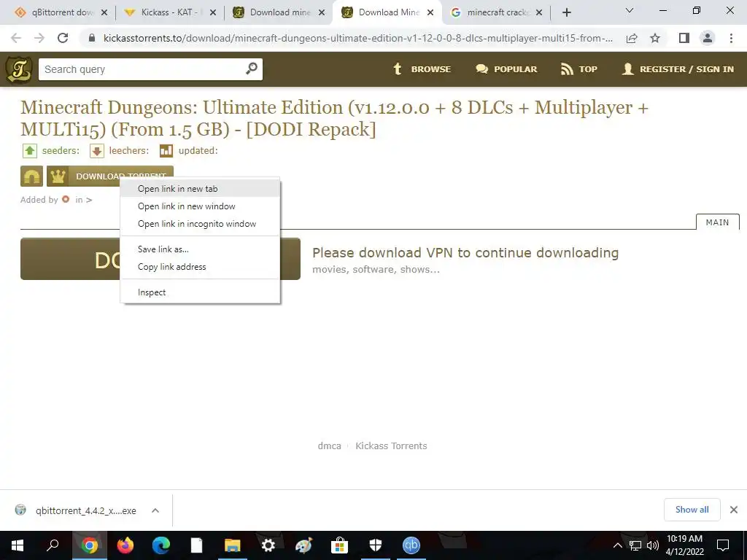Image resolution: width=747 pixels, height=560 pixels.
Task: Open the BROWSE page
Action: coord(422,69)
